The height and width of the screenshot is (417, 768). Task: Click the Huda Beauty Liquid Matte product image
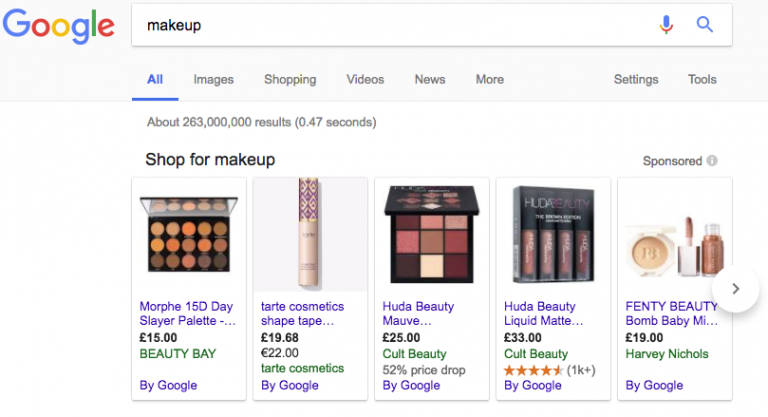click(552, 235)
